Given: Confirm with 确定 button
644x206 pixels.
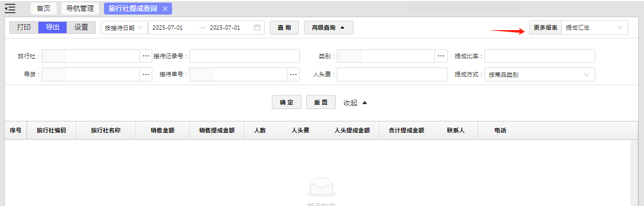Looking at the screenshot, I should (x=286, y=102).
